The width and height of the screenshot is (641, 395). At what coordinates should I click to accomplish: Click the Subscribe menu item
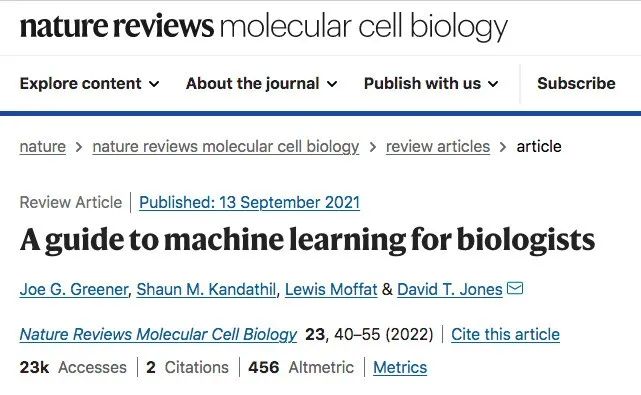point(576,83)
